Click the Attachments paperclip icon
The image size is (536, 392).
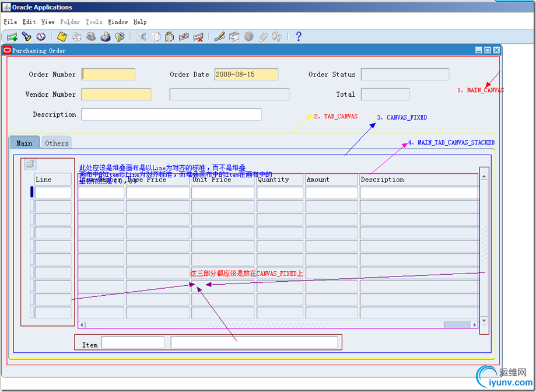(x=262, y=37)
